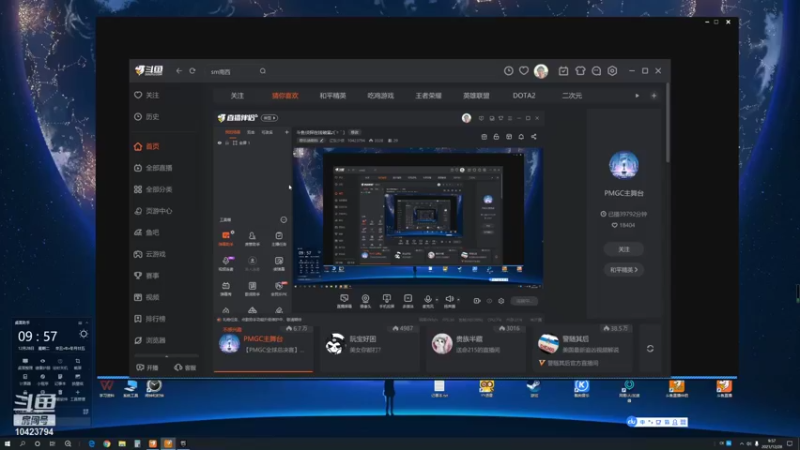Screen dimensions: 800x450
Task: Switch to the DOTA2 tab
Action: tap(524, 95)
